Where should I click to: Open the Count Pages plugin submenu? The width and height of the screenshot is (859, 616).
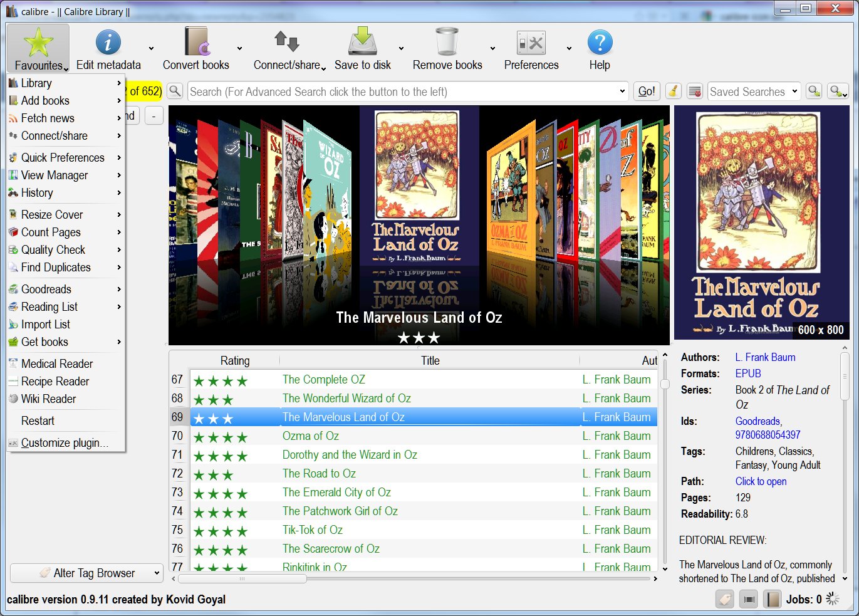[x=65, y=232]
